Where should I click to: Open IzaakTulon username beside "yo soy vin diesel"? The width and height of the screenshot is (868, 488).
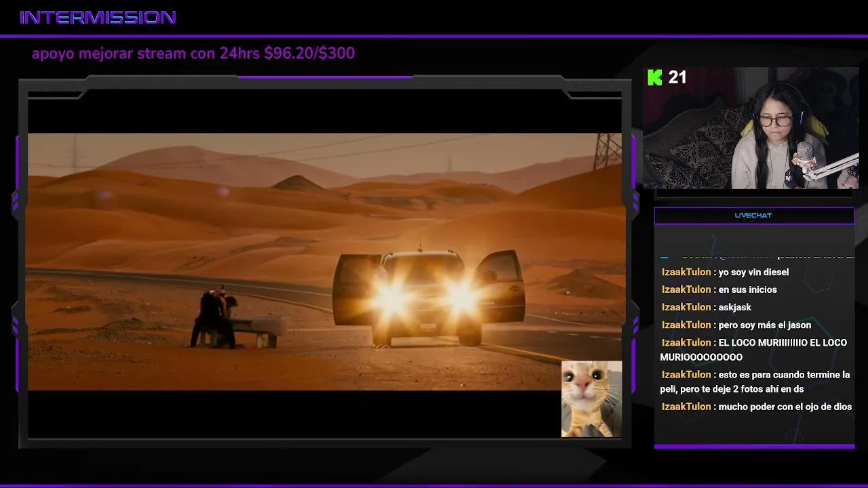pyautogui.click(x=686, y=272)
